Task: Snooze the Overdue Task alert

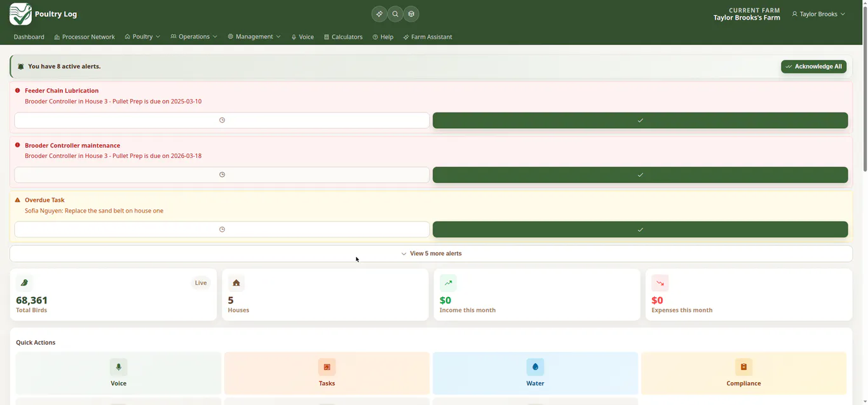Action: click(x=222, y=229)
